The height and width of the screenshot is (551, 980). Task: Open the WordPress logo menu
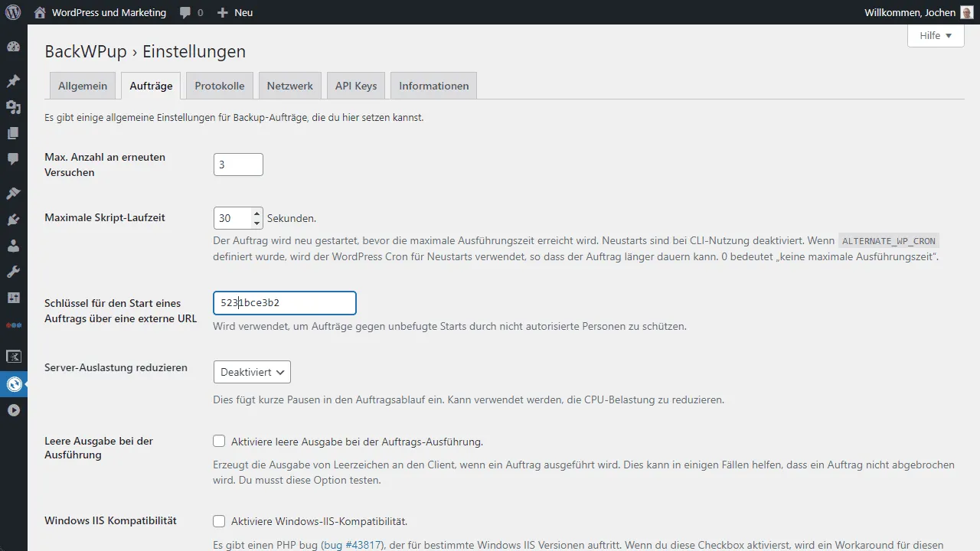click(13, 12)
